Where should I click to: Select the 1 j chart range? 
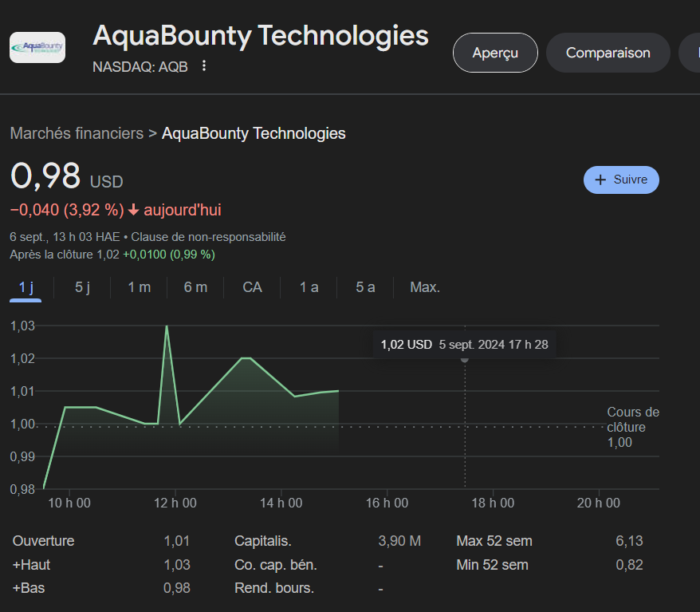click(26, 287)
